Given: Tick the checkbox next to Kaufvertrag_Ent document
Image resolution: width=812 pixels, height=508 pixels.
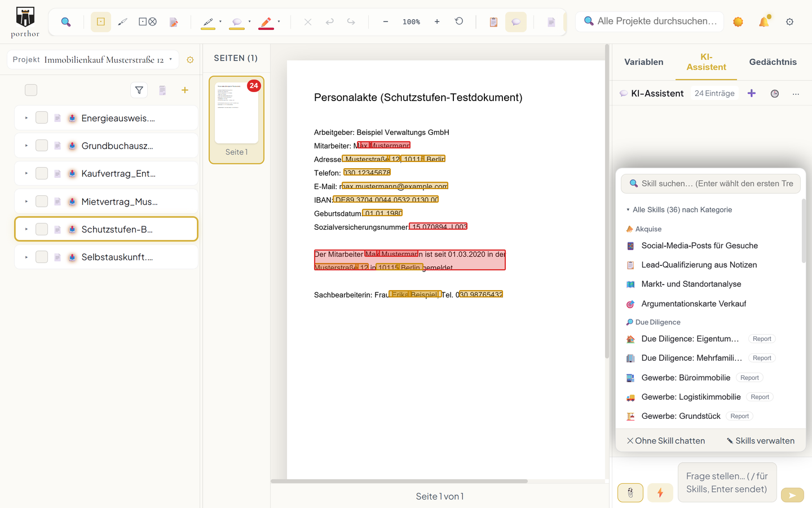Looking at the screenshot, I should click(42, 173).
